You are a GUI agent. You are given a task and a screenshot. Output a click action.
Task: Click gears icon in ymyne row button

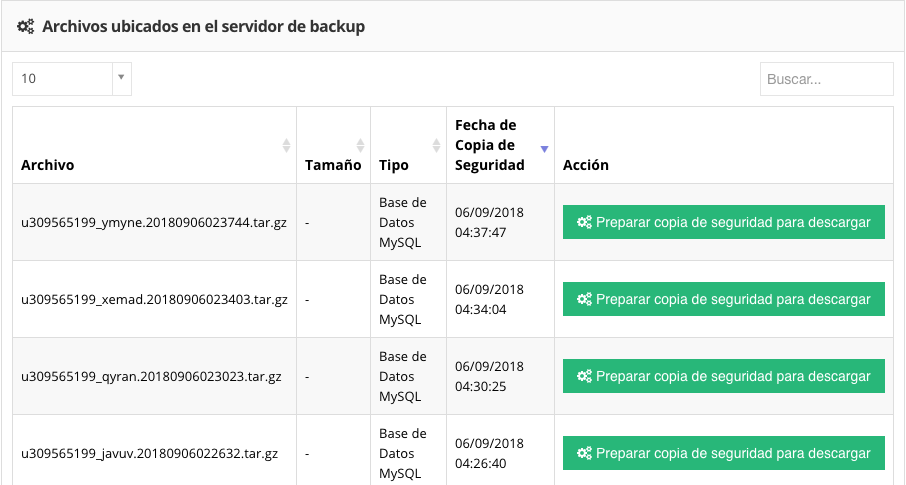[585, 223]
